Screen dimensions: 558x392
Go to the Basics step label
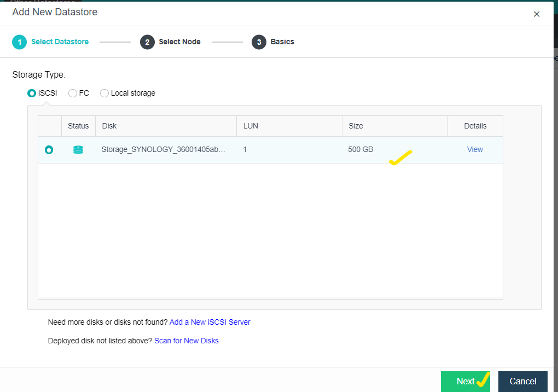(282, 42)
